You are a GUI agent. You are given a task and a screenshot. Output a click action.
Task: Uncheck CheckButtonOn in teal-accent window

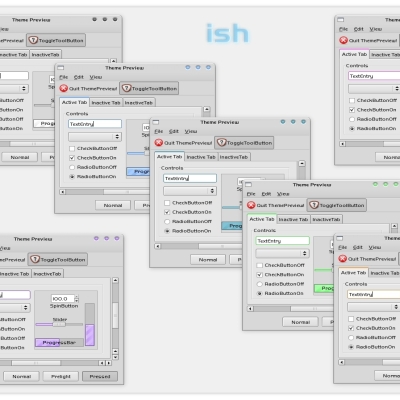click(x=167, y=212)
